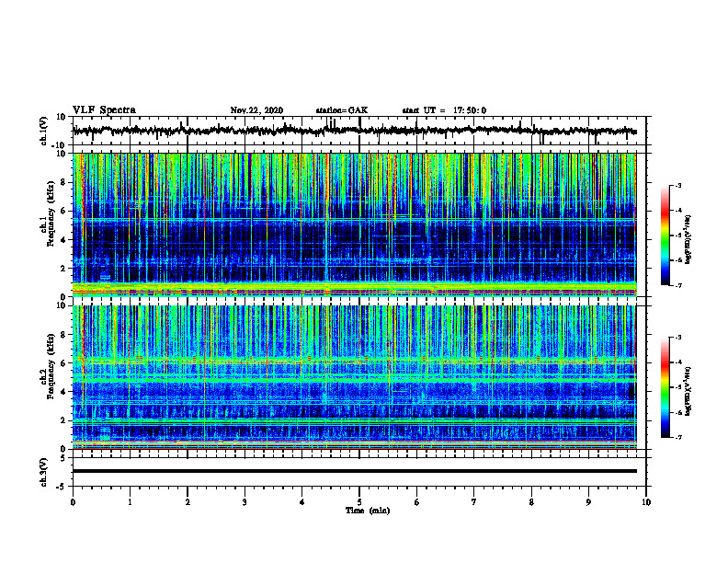The height and width of the screenshot is (563, 728).
Task: Click the "6" kHz tick on ch.2 spectrogram
Action: pyautogui.click(x=64, y=362)
